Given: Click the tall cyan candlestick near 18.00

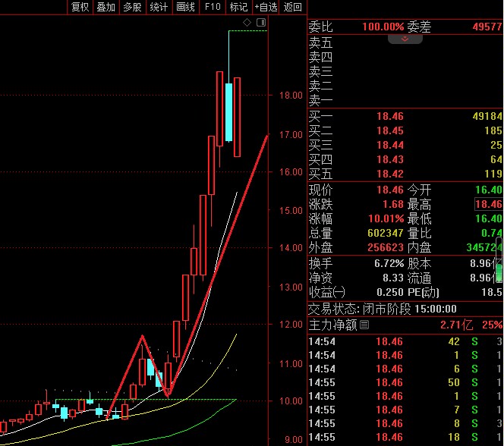Looking at the screenshot, I should coord(229,111).
